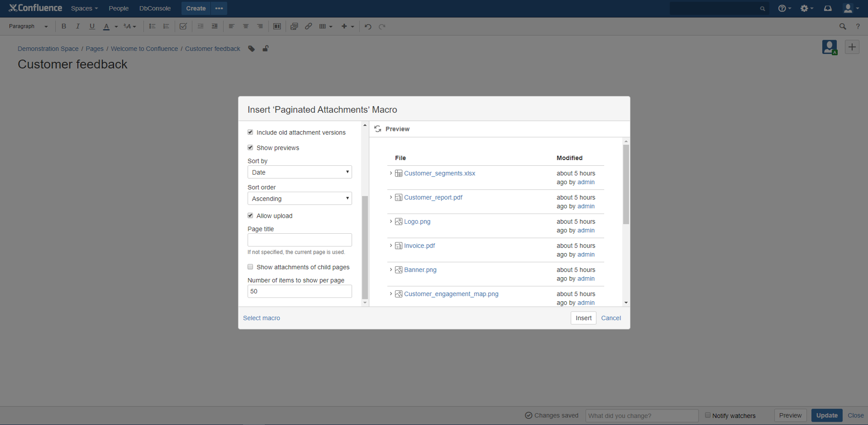Undo the last edit
This screenshot has height=425, width=868.
[x=368, y=26]
